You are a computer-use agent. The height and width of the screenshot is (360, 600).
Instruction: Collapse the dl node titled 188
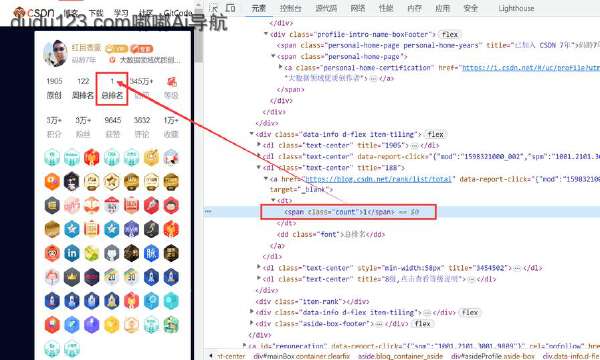pyautogui.click(x=259, y=168)
